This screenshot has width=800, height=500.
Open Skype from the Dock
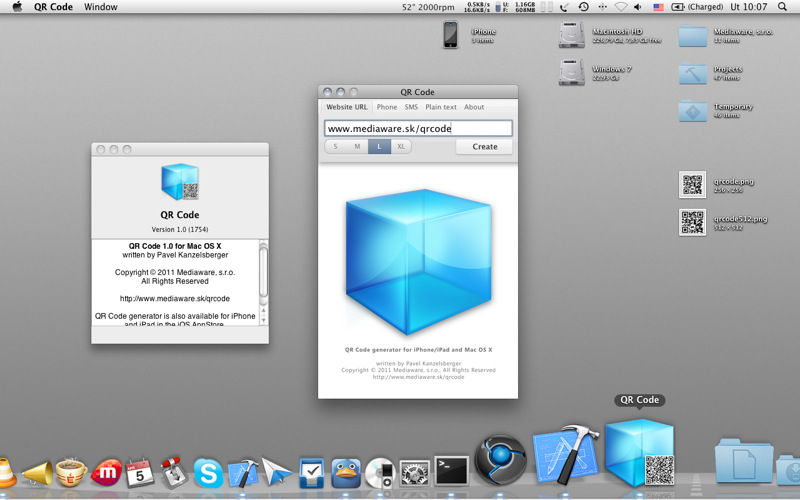pyautogui.click(x=208, y=473)
